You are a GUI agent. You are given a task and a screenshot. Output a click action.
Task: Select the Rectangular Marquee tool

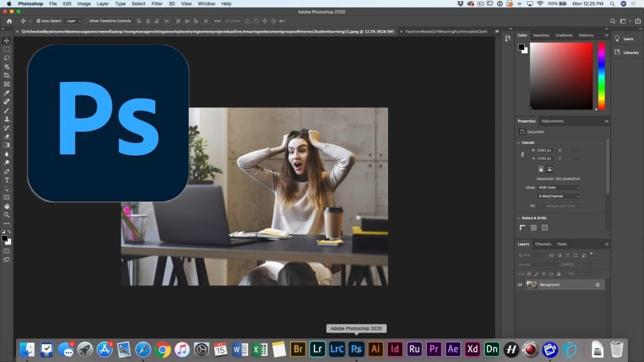tap(6, 49)
